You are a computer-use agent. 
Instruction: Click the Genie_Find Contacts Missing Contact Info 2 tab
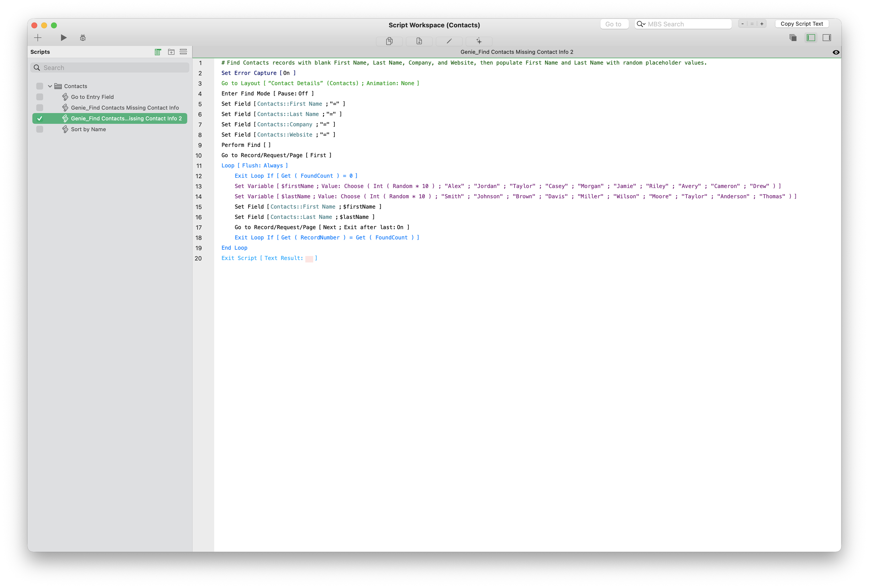pyautogui.click(x=517, y=52)
